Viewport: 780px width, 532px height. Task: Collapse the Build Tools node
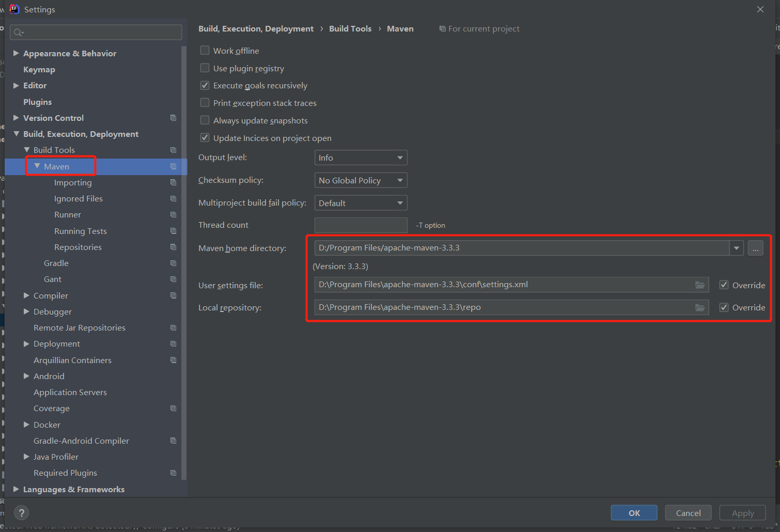[27, 150]
